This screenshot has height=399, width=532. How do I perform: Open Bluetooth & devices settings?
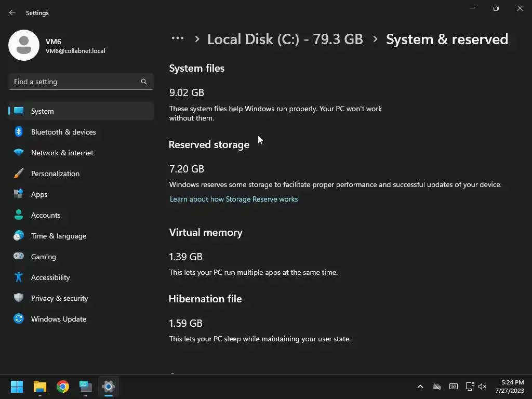(x=63, y=132)
